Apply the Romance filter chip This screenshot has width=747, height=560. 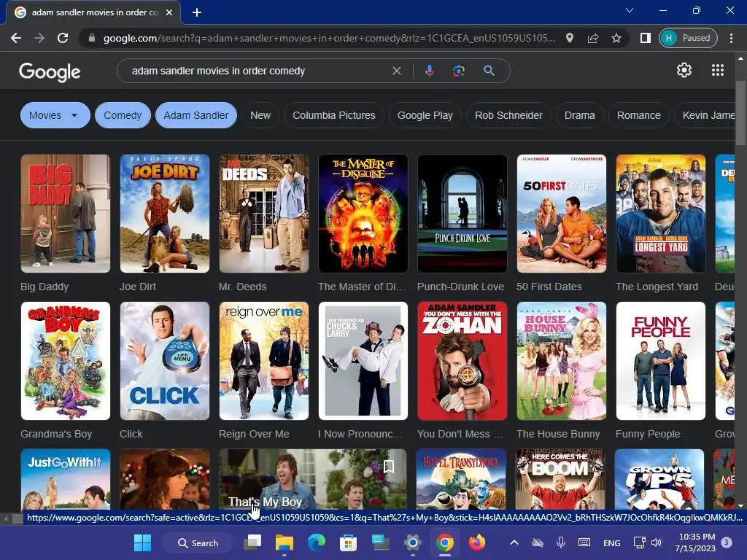[639, 115]
